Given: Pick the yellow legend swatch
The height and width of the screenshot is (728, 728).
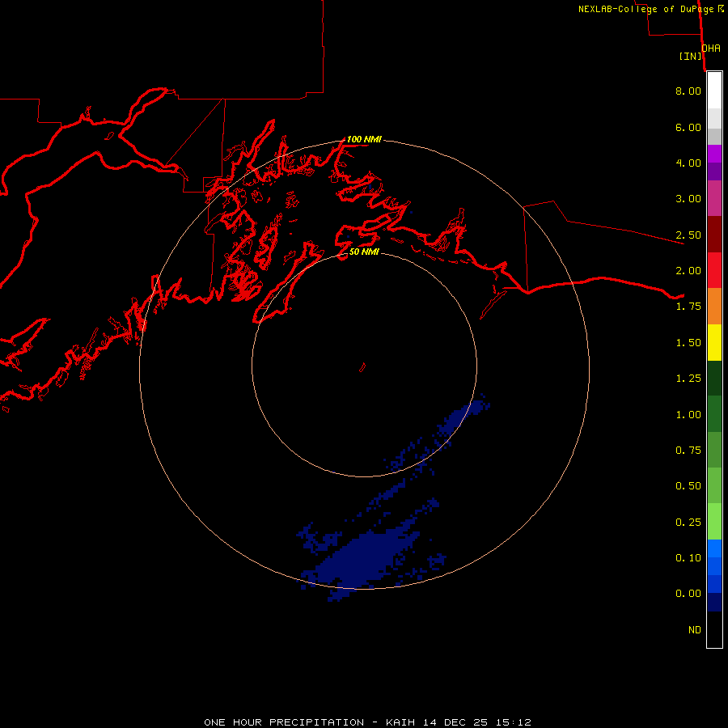Looking at the screenshot, I should 714,342.
